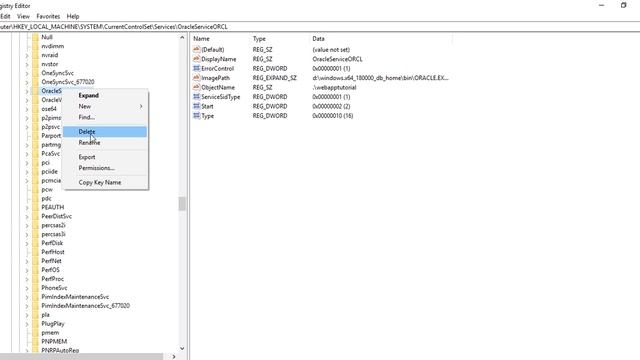640x360 pixels.
Task: Choose Expand from the context menu
Action: coord(105,95)
